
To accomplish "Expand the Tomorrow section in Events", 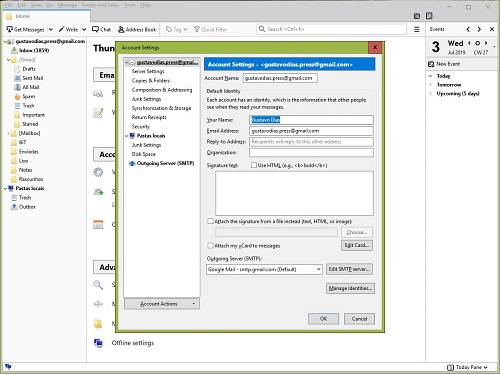I will 430,85.
